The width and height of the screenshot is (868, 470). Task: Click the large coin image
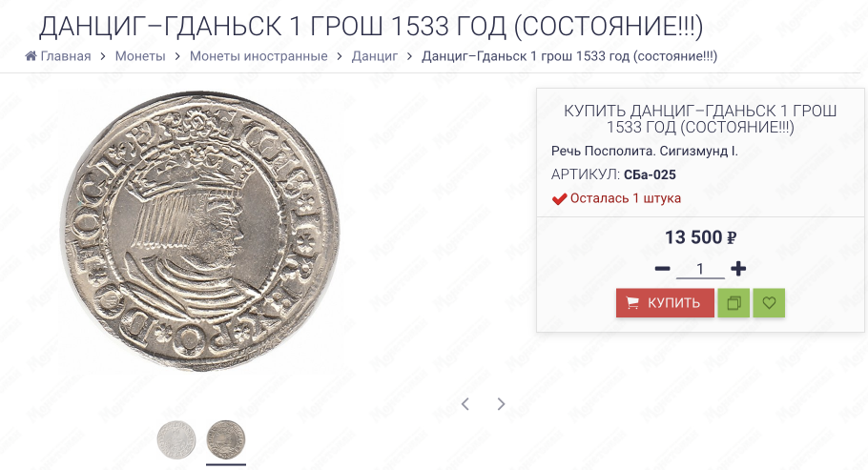(x=200, y=232)
